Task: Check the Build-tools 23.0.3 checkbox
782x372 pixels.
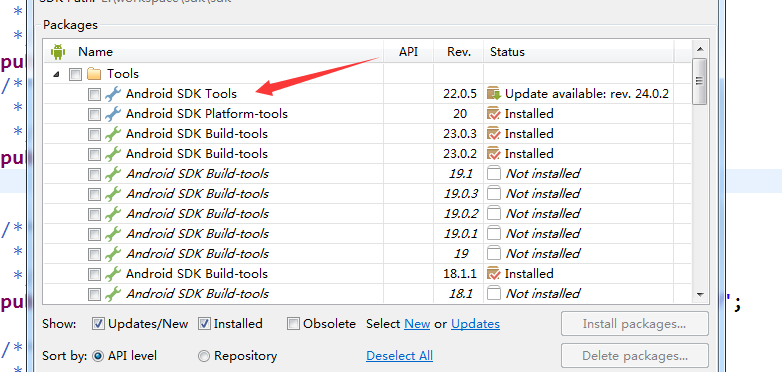Action: [94, 135]
